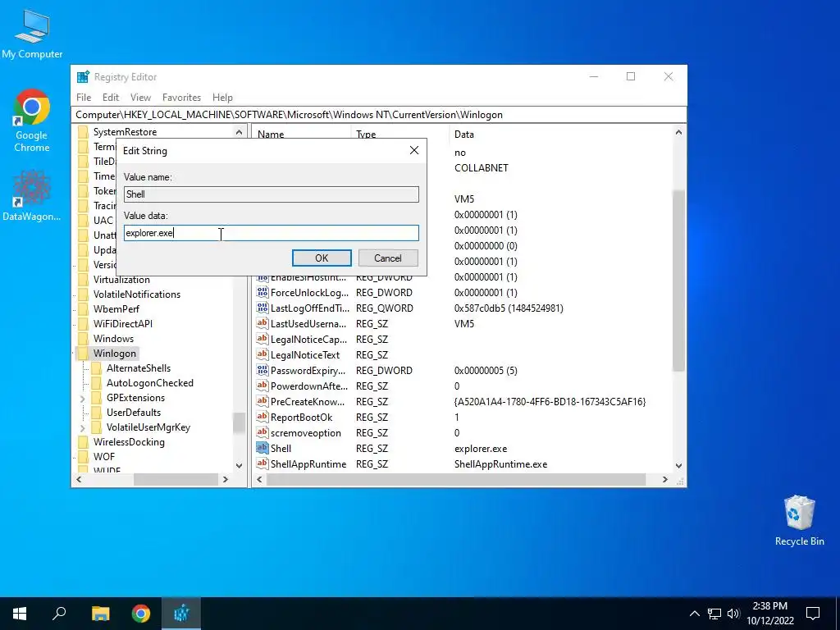
Task: Click the volume speaker tray icon
Action: [733, 614]
